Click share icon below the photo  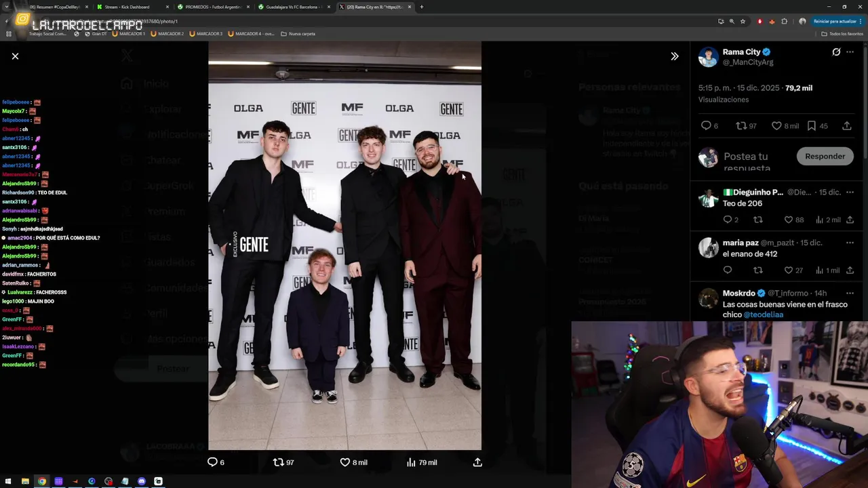click(x=477, y=462)
